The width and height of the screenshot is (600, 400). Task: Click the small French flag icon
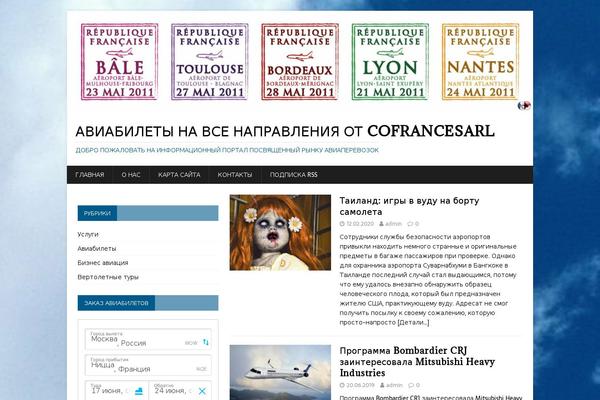coord(524,105)
